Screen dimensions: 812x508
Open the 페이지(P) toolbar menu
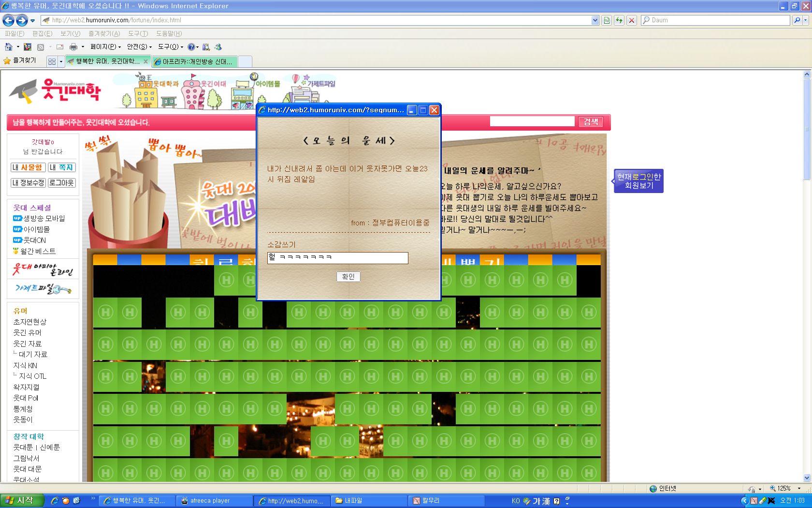point(105,47)
